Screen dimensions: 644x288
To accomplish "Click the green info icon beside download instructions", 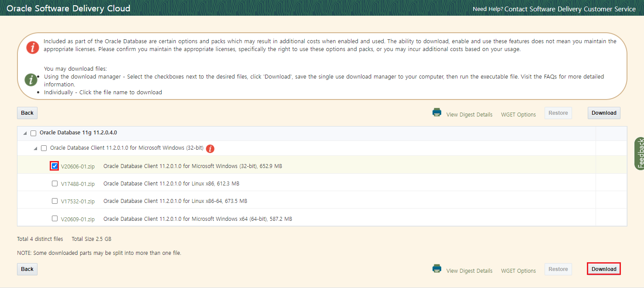I will click(31, 80).
